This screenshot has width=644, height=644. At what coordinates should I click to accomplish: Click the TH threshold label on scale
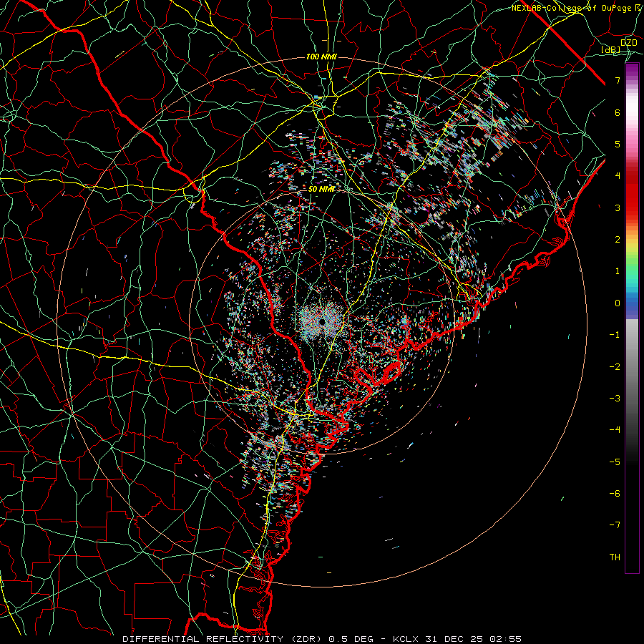tap(615, 557)
